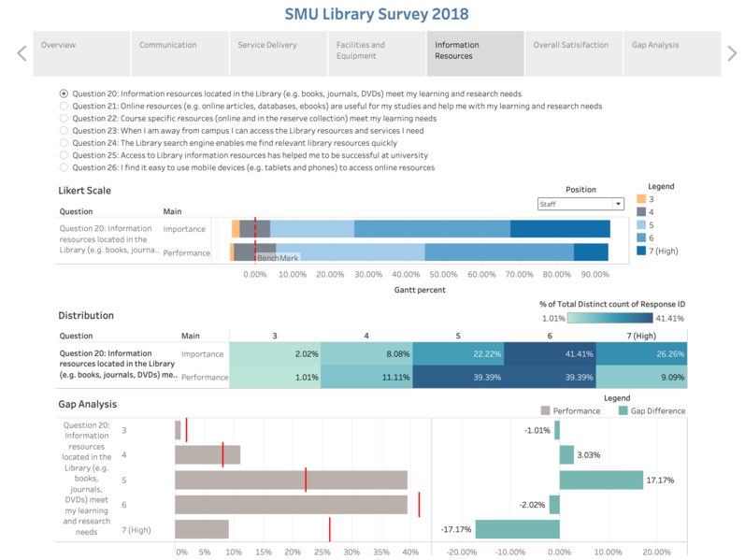Click the BenchMark label on Likert chart
This screenshot has width=745, height=560.
278,258
